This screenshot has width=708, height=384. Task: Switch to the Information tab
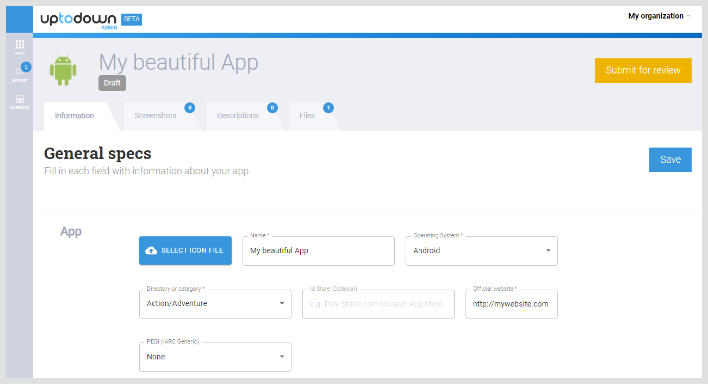tap(75, 116)
